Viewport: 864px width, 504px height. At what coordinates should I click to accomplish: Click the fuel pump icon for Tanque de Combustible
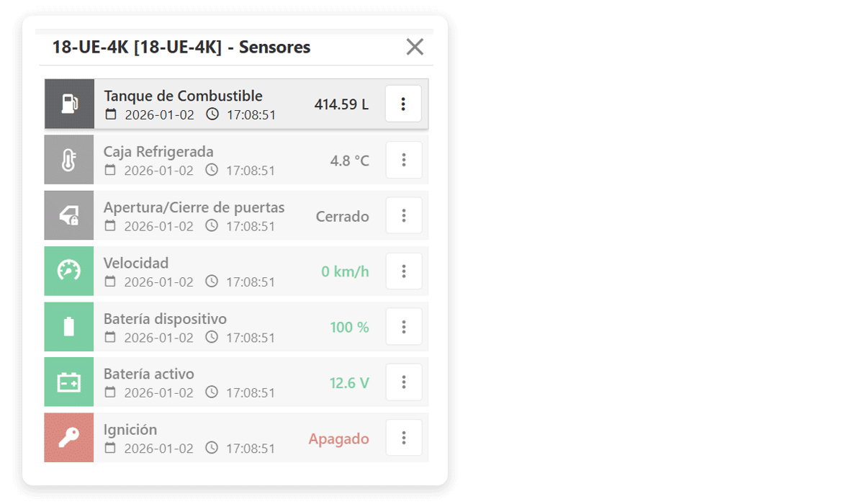coord(69,104)
